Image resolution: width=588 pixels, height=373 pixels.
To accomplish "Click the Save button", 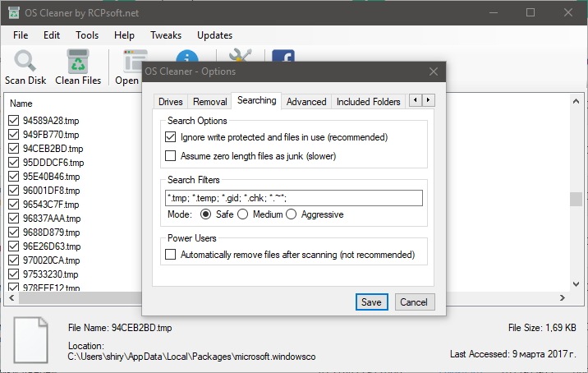I will [x=372, y=302].
